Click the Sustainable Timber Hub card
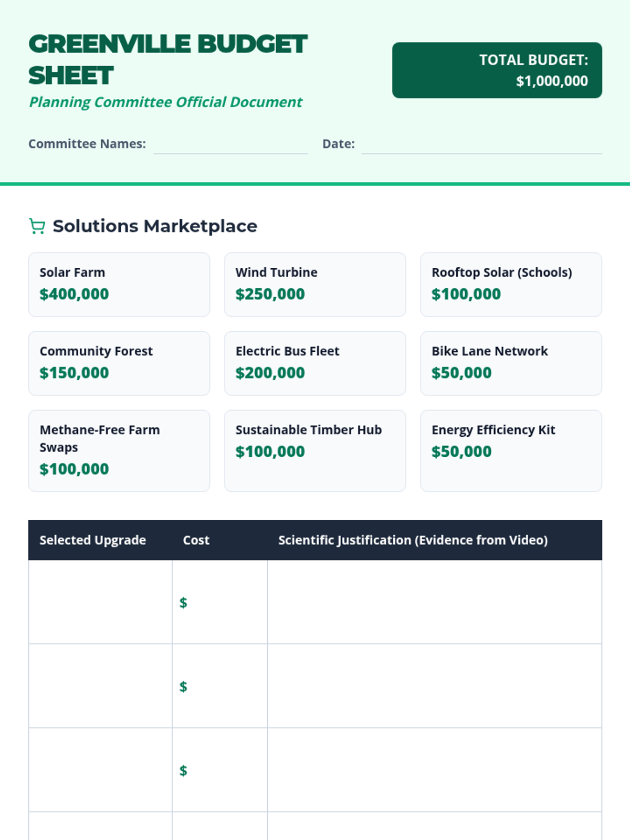 click(x=315, y=450)
